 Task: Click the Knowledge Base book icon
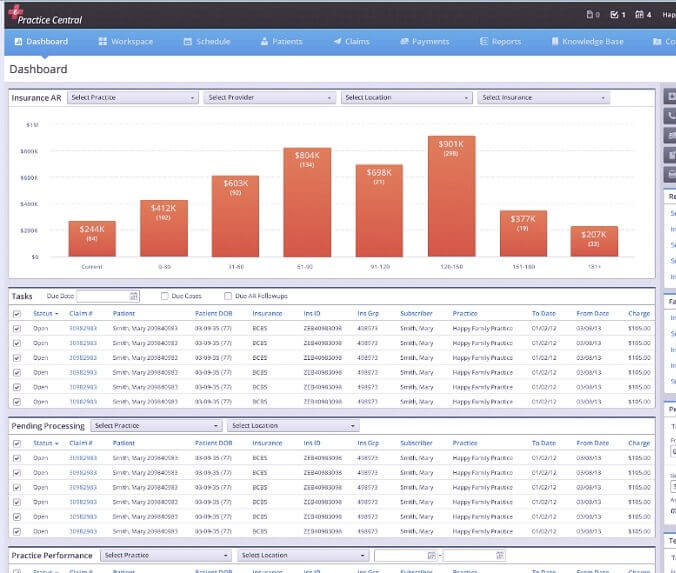(554, 42)
